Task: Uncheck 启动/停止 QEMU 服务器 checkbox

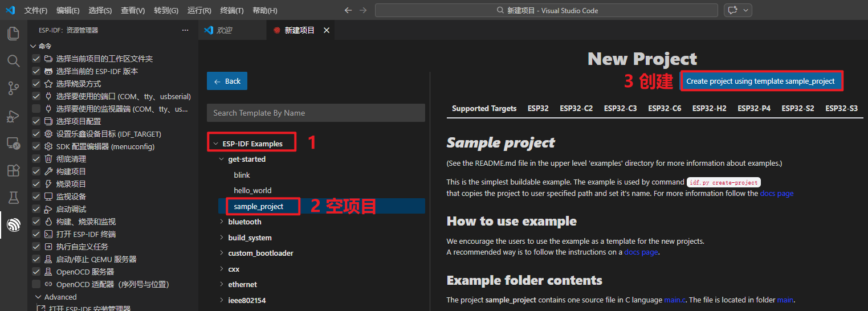Action: 36,259
